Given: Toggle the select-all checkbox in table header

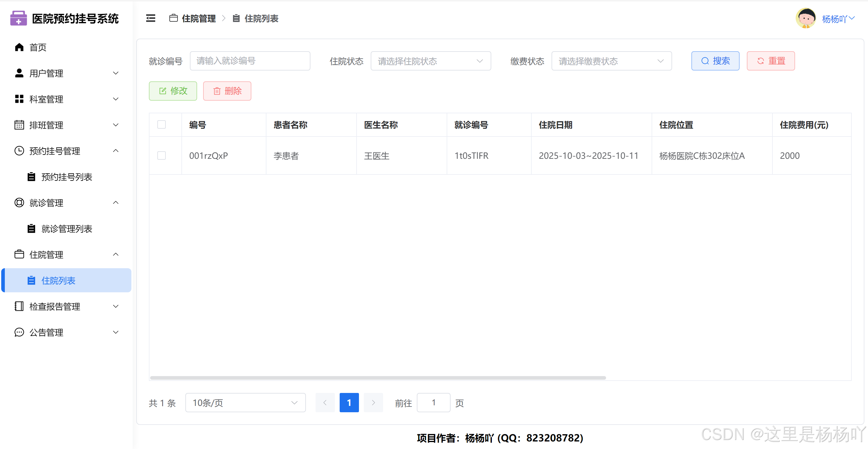Looking at the screenshot, I should coord(162,125).
